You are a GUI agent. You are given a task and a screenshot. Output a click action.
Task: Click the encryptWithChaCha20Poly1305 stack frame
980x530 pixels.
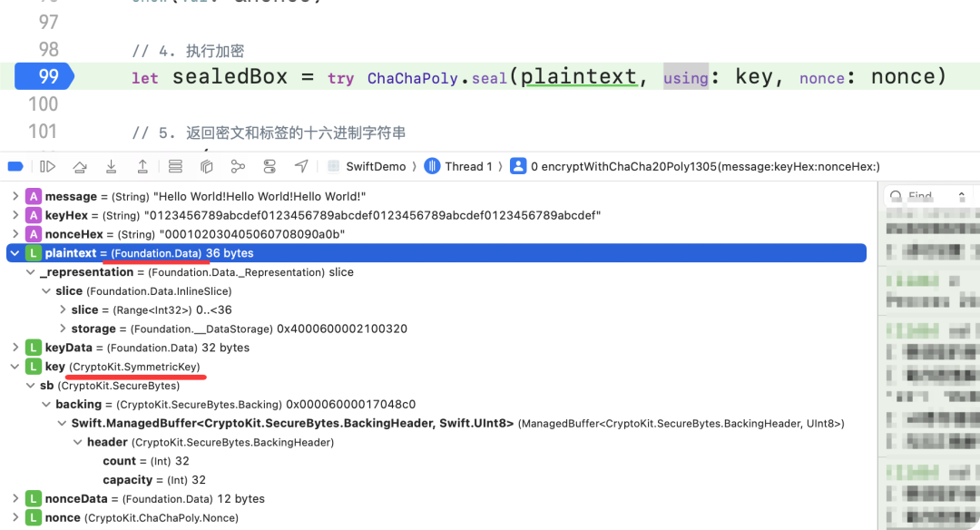click(x=699, y=166)
